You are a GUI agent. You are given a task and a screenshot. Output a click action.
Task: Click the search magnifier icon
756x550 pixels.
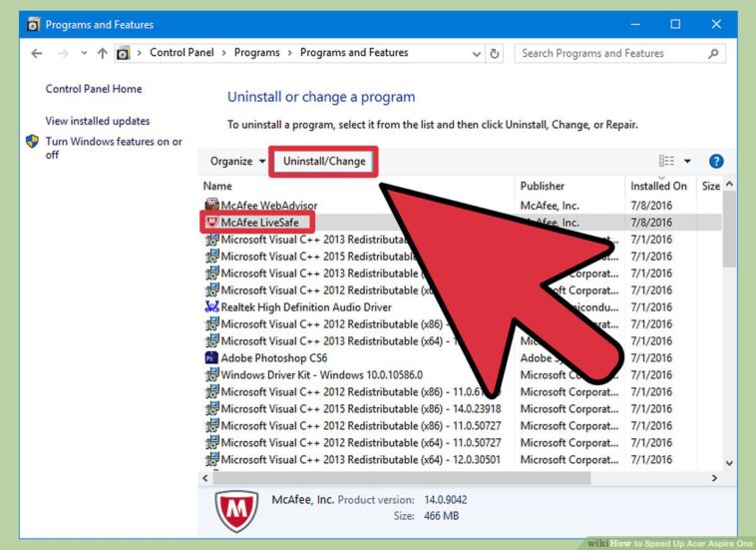712,53
